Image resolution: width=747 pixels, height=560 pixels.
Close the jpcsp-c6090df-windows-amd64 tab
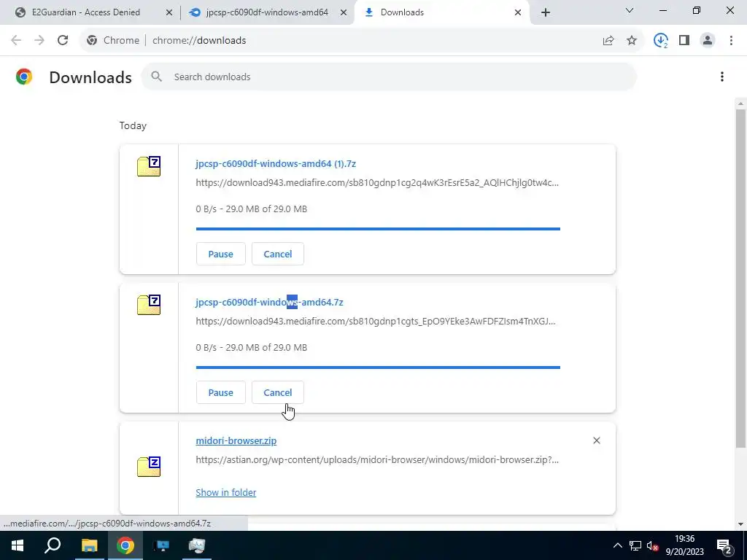click(343, 12)
